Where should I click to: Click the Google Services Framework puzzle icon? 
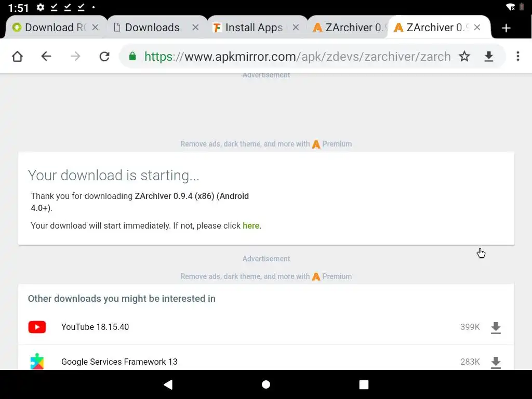point(37,362)
